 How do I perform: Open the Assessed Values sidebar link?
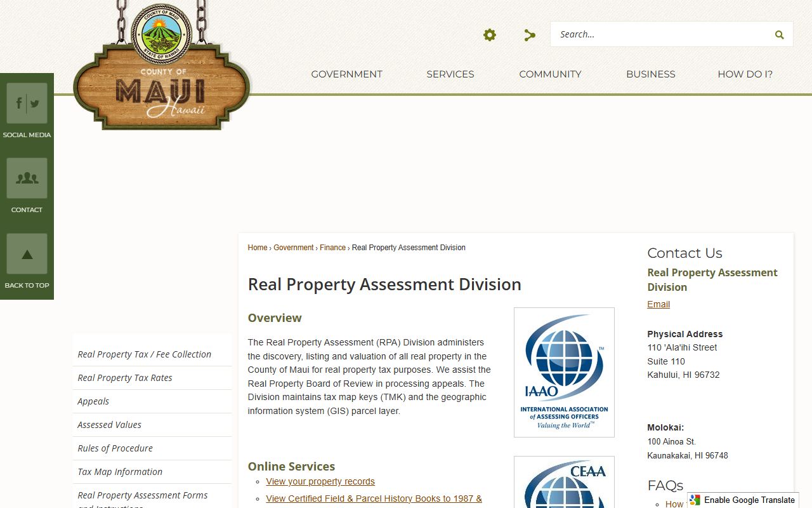pos(152,425)
